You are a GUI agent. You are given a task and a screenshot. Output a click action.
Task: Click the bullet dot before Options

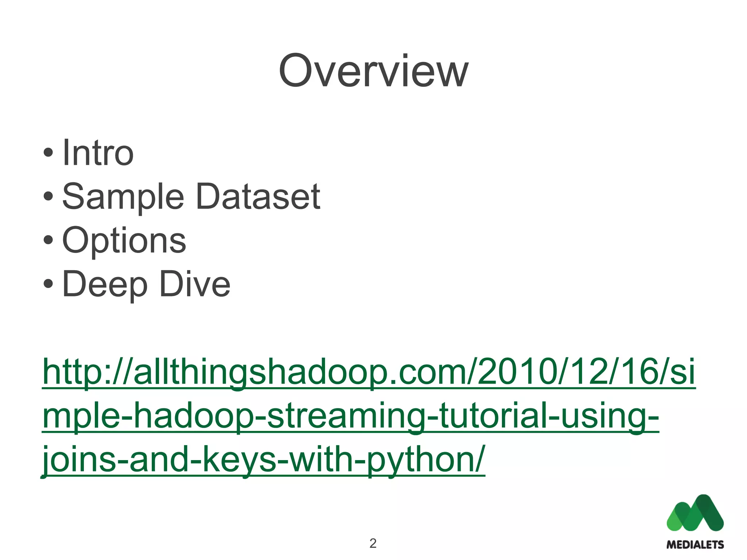point(48,240)
